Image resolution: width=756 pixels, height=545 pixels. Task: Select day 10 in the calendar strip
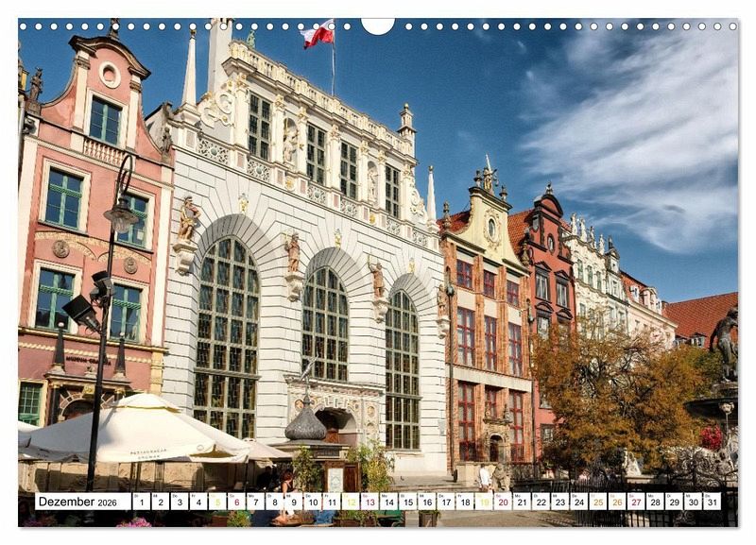coord(313,502)
